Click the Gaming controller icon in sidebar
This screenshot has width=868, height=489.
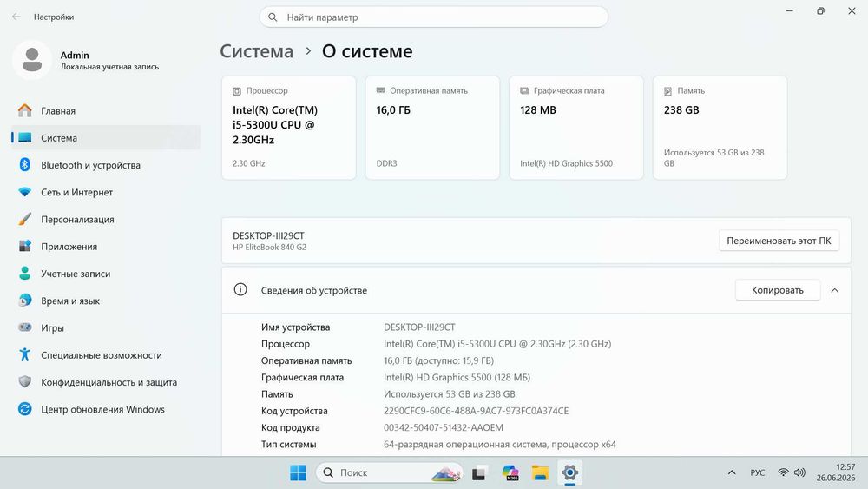(25, 327)
